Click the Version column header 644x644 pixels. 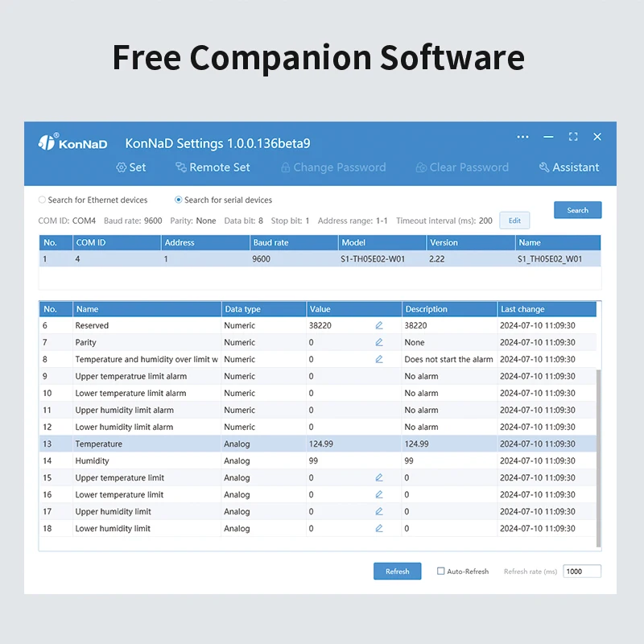[471, 242]
